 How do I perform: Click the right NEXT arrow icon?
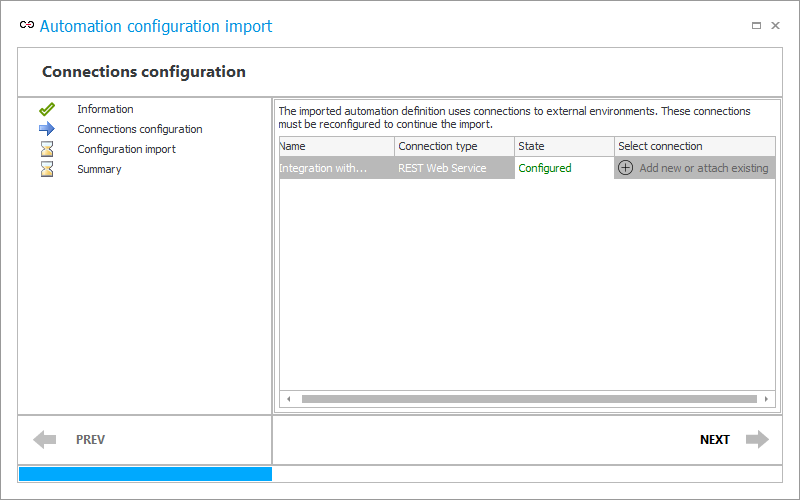(x=757, y=439)
